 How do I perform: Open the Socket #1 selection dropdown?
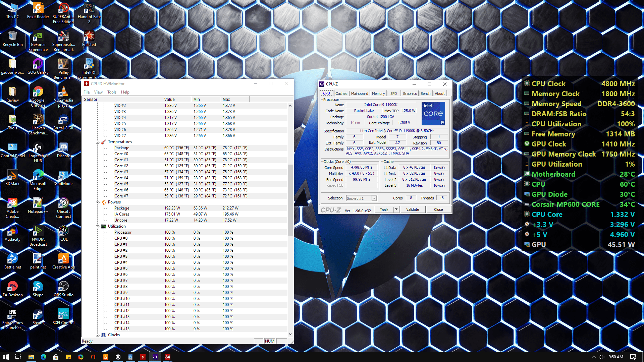click(x=374, y=198)
